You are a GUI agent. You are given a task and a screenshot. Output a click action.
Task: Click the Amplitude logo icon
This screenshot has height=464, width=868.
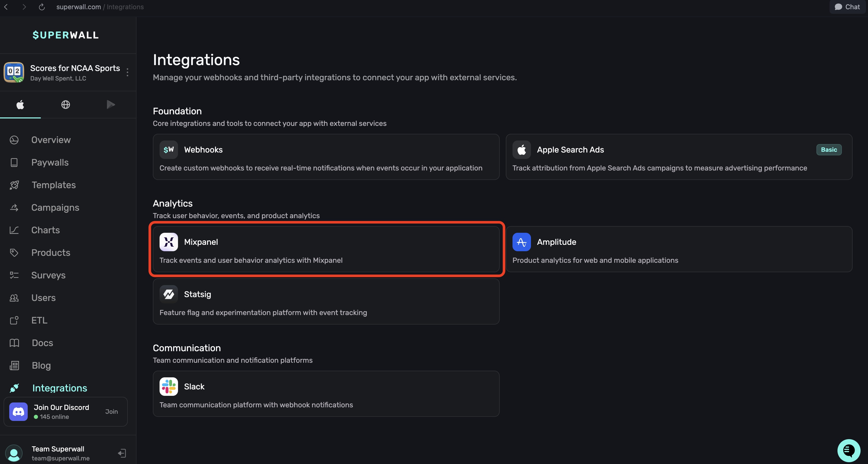(x=521, y=242)
